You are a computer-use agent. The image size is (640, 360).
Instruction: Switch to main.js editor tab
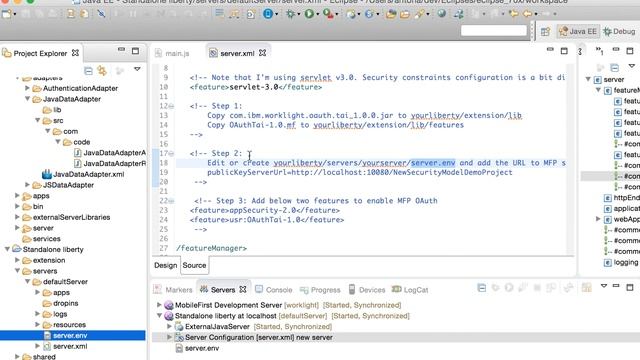coord(173,53)
